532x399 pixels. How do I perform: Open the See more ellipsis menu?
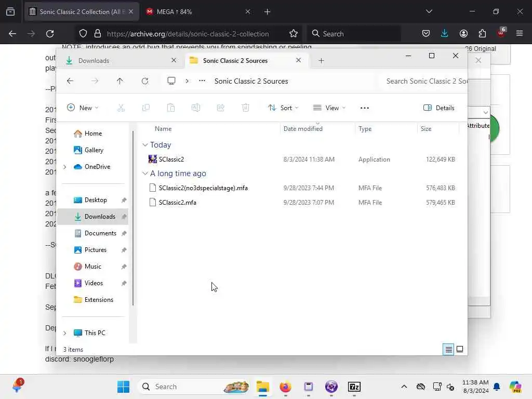tap(364, 108)
